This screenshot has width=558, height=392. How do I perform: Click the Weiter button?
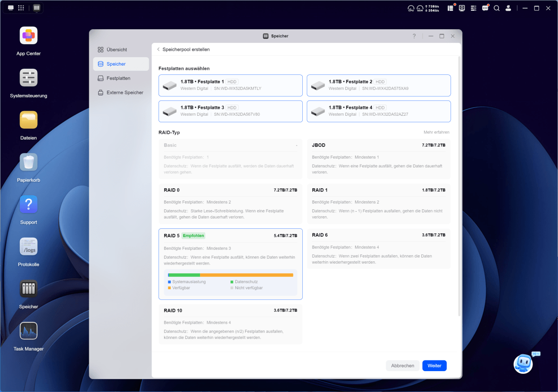[x=434, y=366]
